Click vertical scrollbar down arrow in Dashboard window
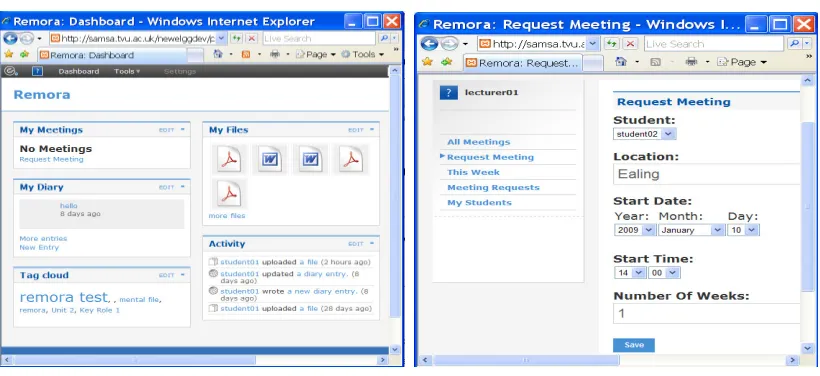Screen dimensions: 820x376 click(395, 349)
